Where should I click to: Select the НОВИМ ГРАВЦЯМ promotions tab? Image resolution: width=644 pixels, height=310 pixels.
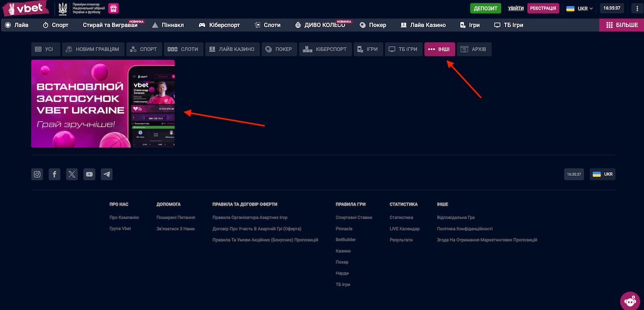click(93, 49)
